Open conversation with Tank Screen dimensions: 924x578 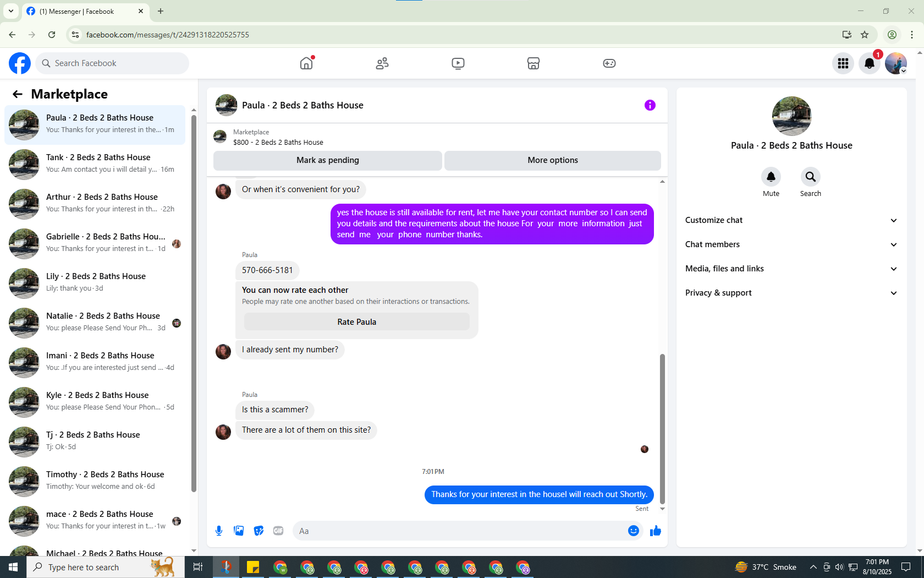pos(95,165)
